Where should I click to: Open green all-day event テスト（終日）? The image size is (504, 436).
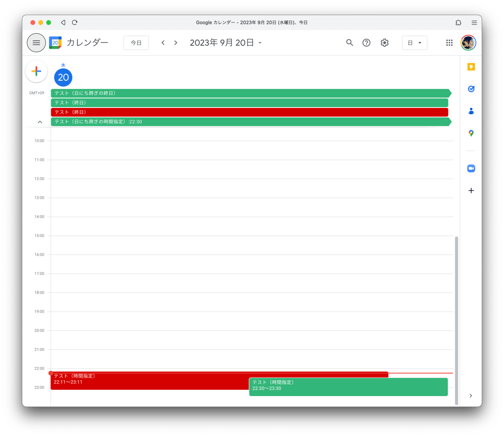[249, 103]
